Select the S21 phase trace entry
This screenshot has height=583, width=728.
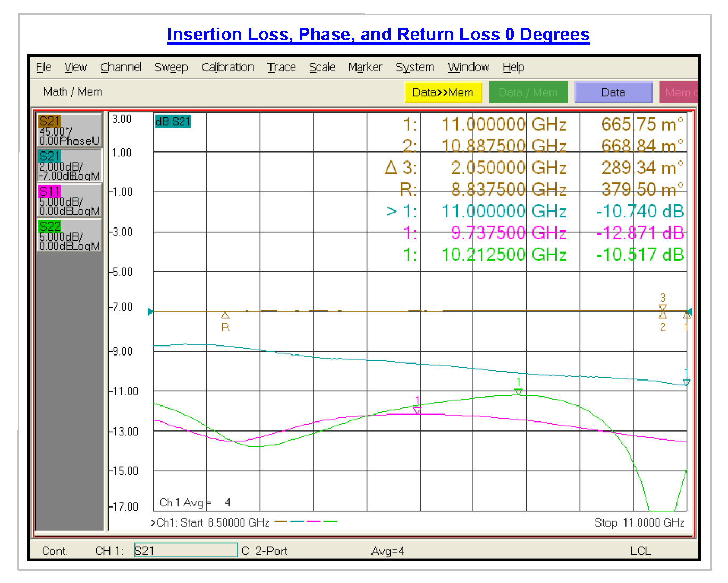(69, 130)
